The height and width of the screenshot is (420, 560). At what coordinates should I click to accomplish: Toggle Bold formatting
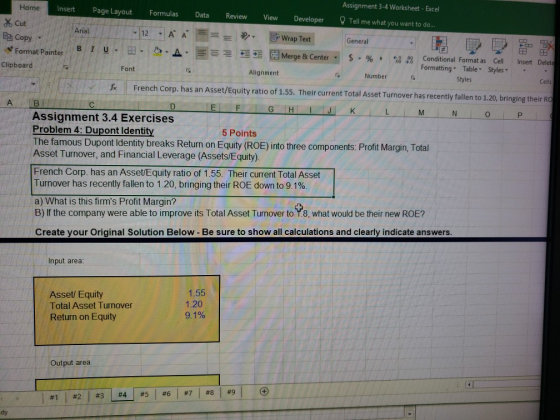79,49
